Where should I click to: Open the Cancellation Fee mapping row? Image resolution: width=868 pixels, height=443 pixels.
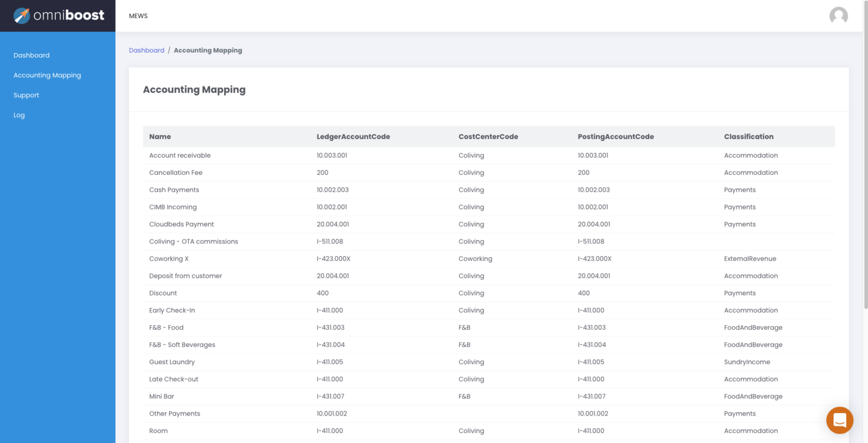pyautogui.click(x=175, y=173)
